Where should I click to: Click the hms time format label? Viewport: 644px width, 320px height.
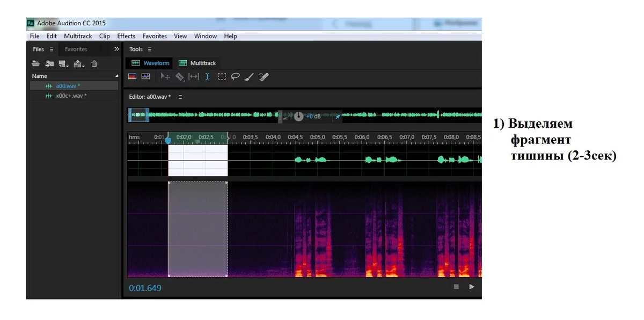tap(134, 137)
